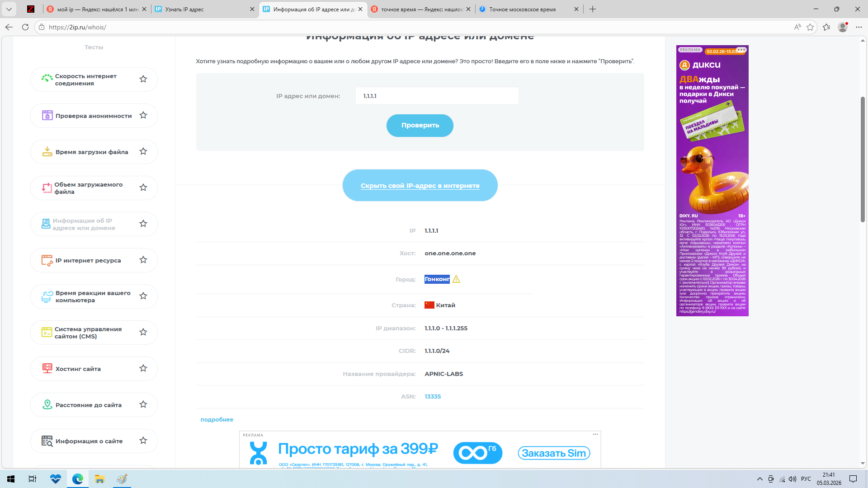Image resolution: width=868 pixels, height=488 pixels.
Task: Open the three-dot menu on Дикси ad
Action: pos(741,50)
